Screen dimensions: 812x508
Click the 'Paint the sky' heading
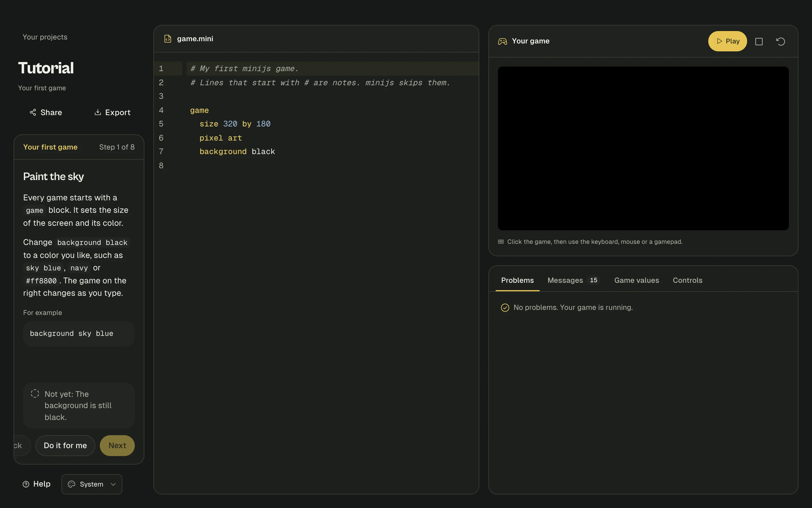[53, 176]
